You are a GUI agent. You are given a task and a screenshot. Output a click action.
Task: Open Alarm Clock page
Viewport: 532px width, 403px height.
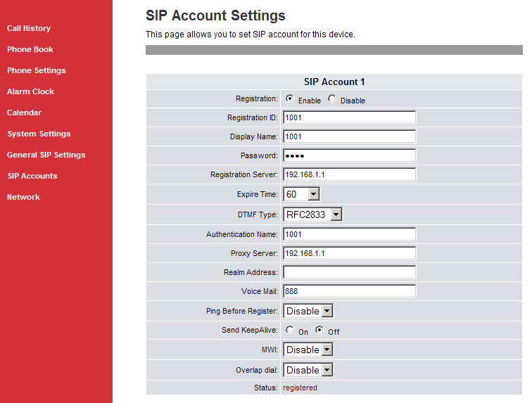coord(30,91)
